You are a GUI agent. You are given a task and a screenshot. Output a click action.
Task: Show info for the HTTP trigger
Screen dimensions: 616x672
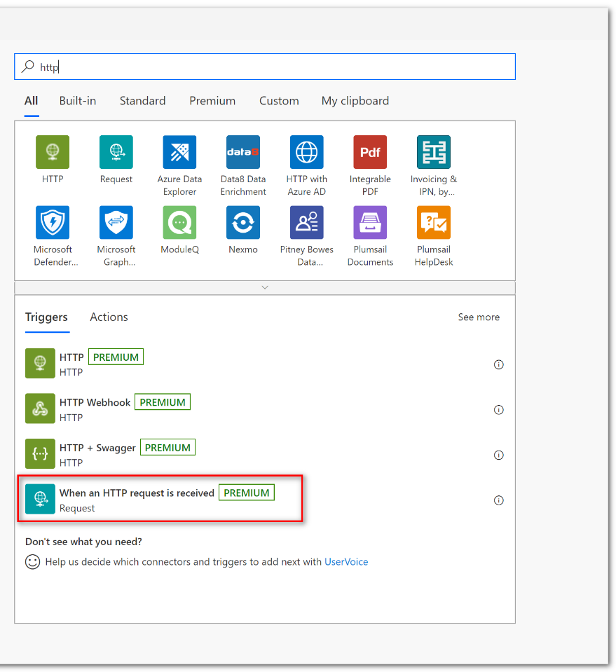point(498,364)
